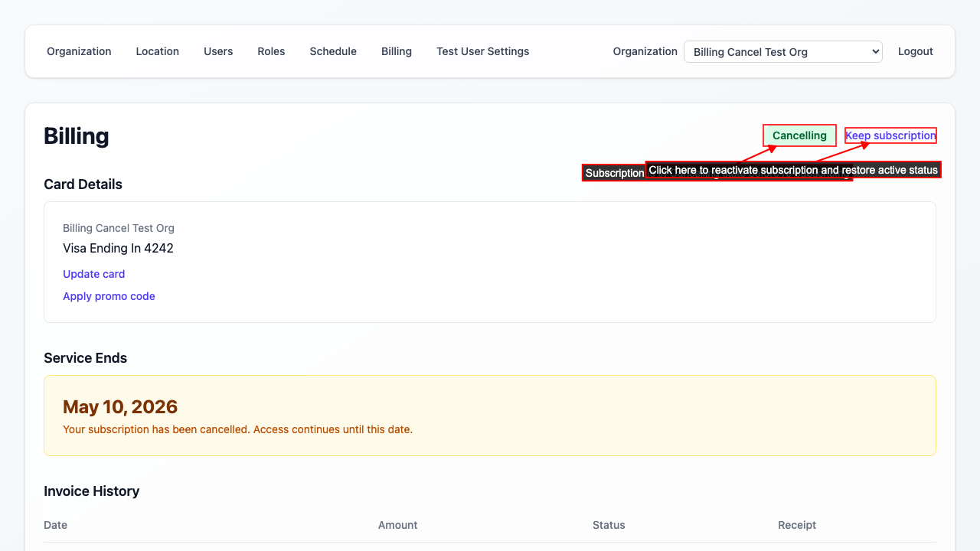The height and width of the screenshot is (551, 980).
Task: Open the Location section
Action: (x=157, y=51)
